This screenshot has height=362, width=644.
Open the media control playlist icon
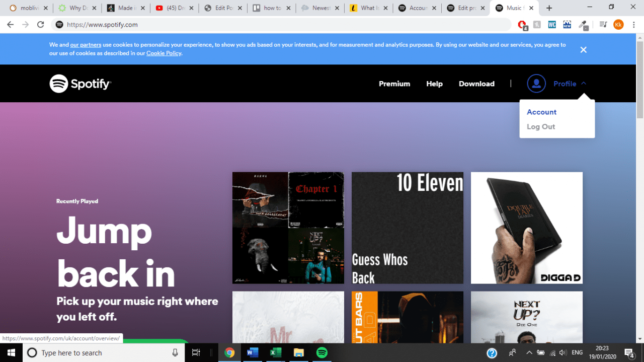coord(603,24)
